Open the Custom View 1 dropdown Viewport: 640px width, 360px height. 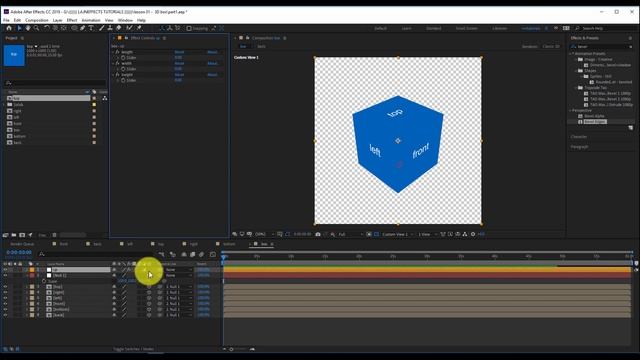(397, 234)
